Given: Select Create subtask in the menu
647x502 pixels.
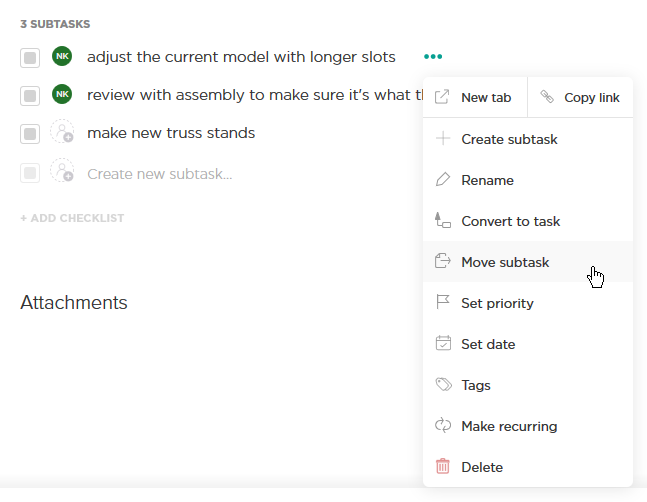Looking at the screenshot, I should (x=509, y=139).
